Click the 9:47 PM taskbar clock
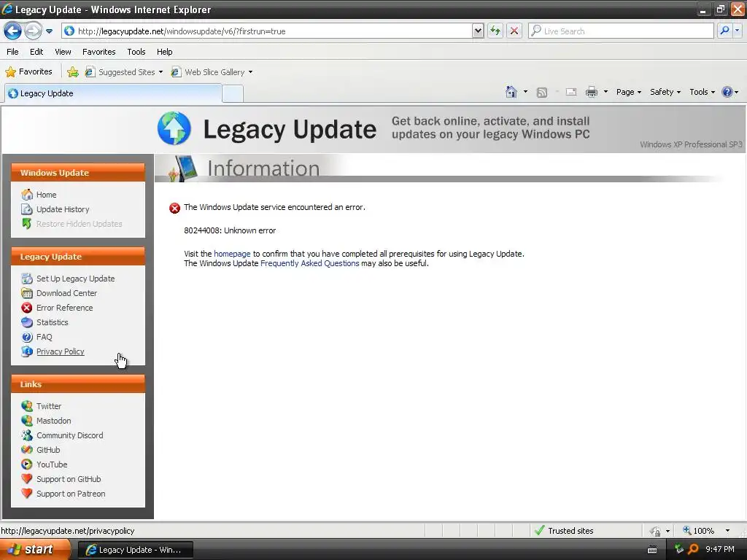 (x=720, y=550)
